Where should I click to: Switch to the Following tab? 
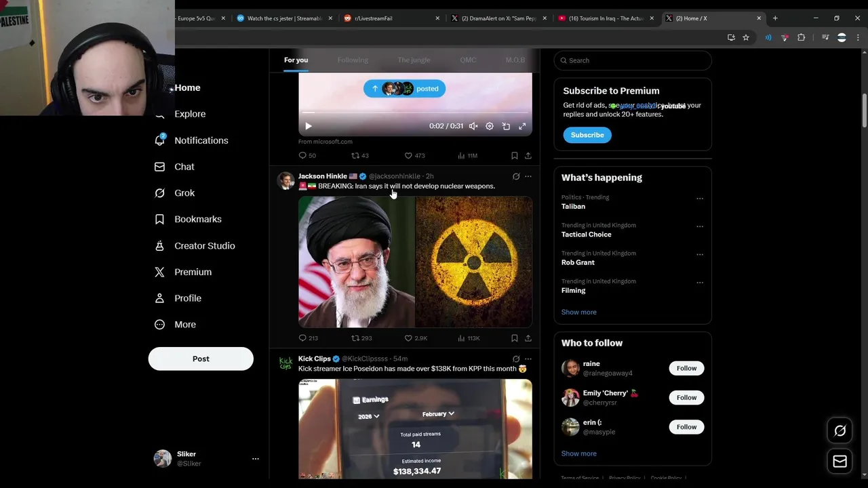(353, 60)
